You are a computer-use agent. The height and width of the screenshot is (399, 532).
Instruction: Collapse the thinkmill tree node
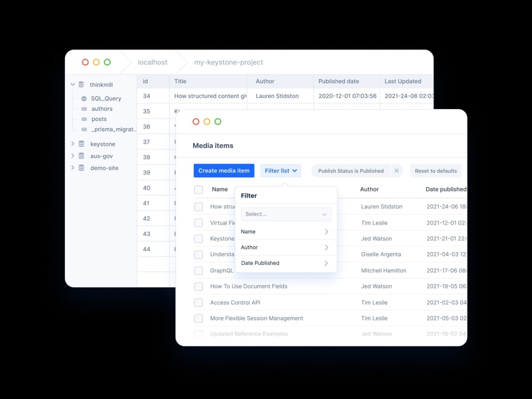[72, 84]
